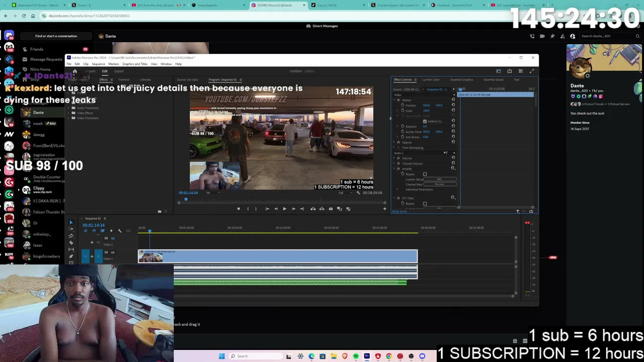644x362 pixels.
Task: Switch to the Lumetri Color tab
Action: 431,79
